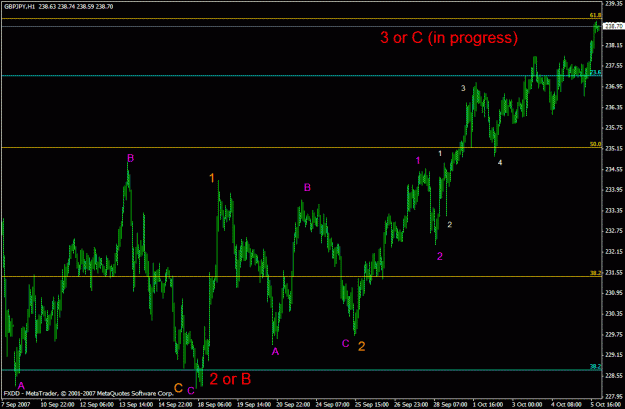Select the magenta 'B' label near the 20 Sep high
Image resolution: width=625 pixels, height=409 pixels.
[x=307, y=187]
